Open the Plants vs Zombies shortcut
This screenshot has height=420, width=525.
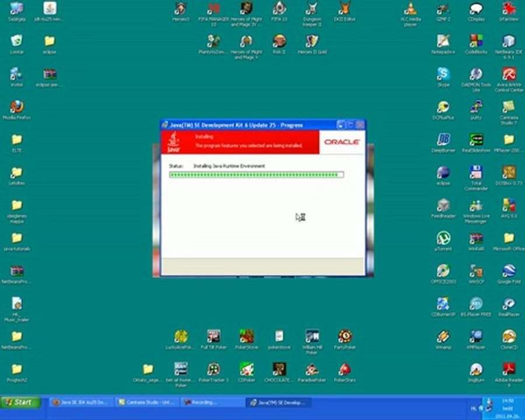click(213, 44)
